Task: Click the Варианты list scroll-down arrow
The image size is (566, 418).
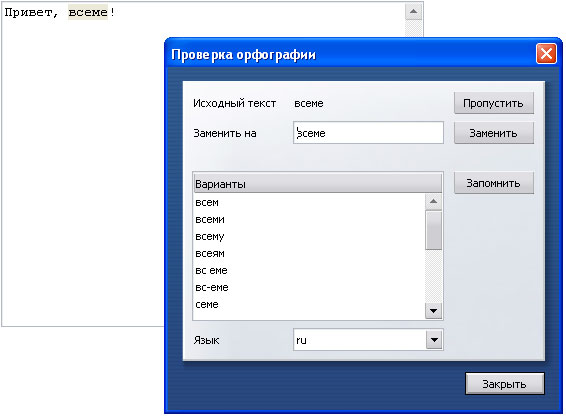Action: click(434, 311)
